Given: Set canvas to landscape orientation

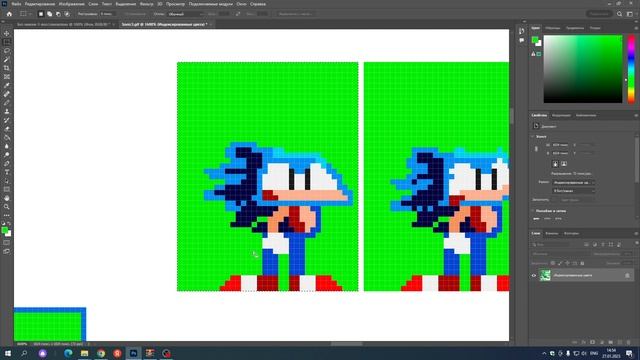Looking at the screenshot, I should click(x=564, y=164).
